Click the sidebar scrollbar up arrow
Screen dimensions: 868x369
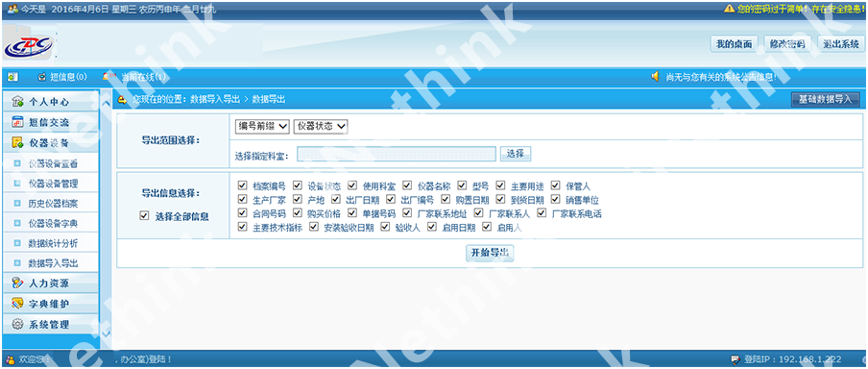107,103
